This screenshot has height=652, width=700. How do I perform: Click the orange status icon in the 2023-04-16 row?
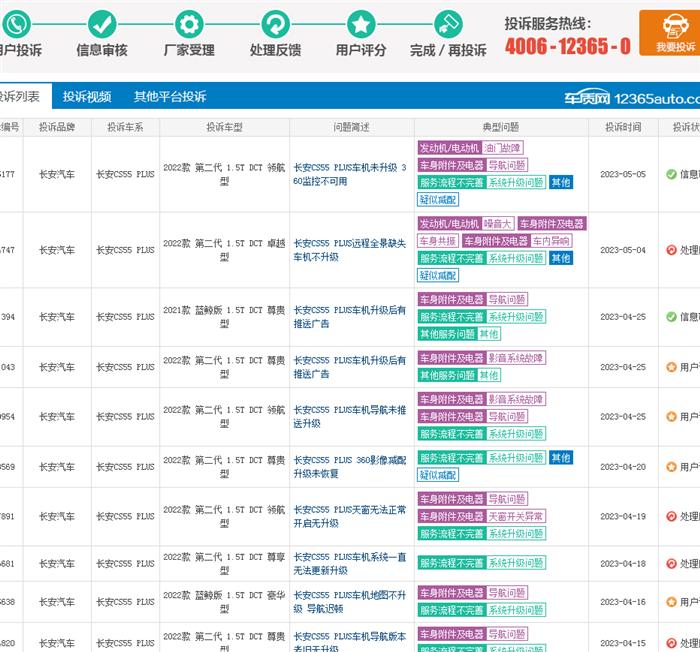coord(671,602)
